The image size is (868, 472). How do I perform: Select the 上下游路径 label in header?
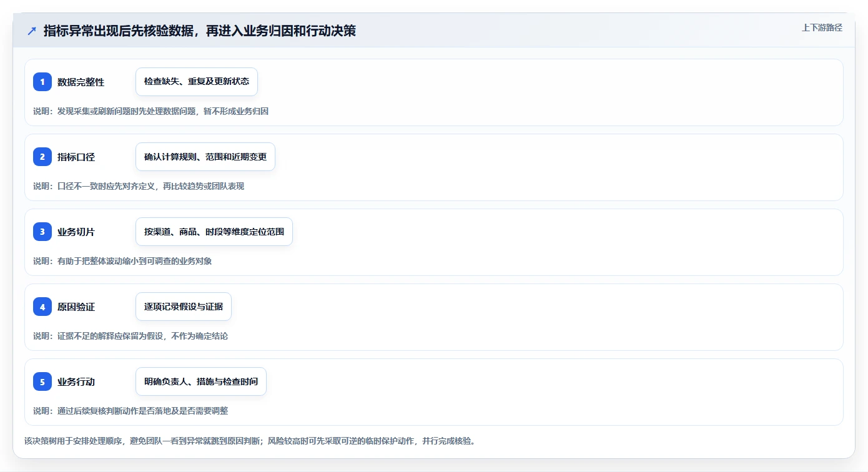(822, 27)
